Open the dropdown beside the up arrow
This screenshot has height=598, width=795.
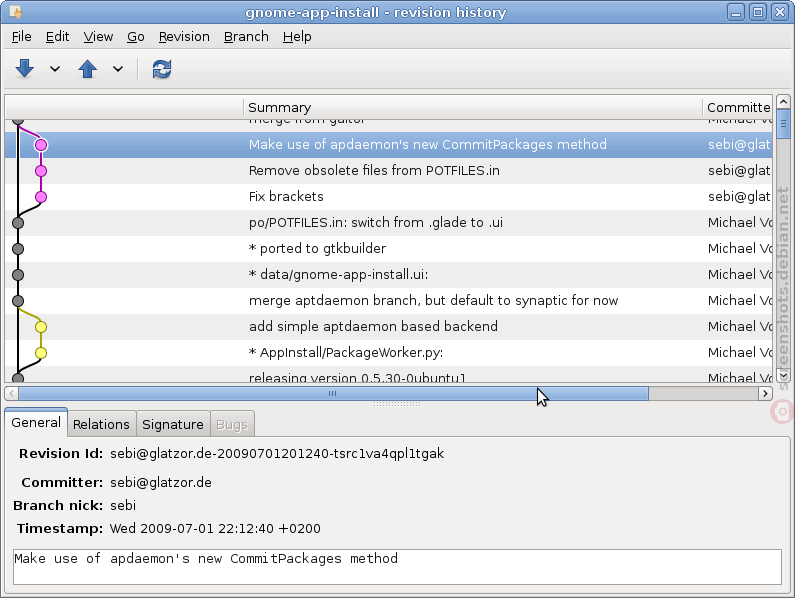[x=118, y=68]
